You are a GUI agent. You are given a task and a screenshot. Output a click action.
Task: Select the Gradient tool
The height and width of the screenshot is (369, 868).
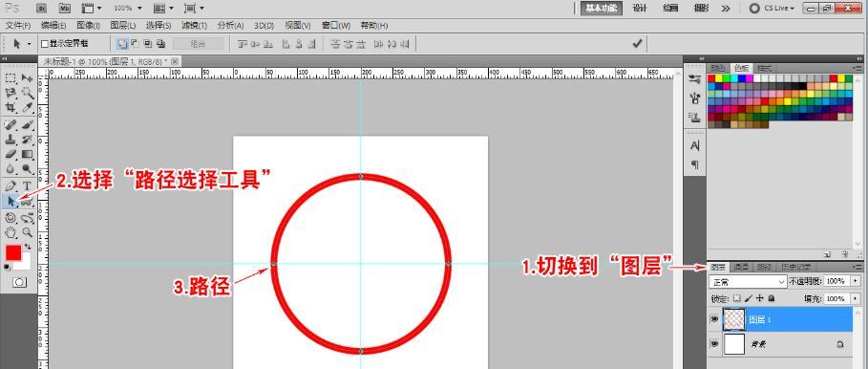click(x=27, y=154)
